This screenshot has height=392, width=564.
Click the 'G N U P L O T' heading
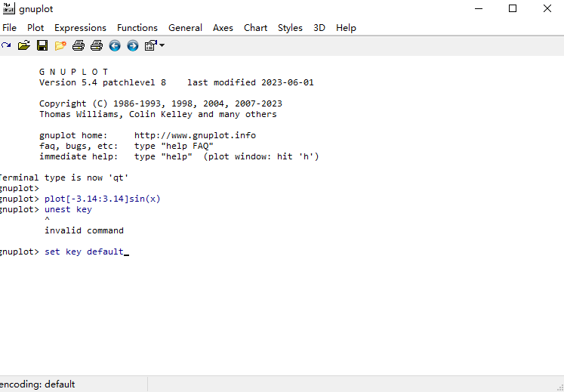point(74,72)
